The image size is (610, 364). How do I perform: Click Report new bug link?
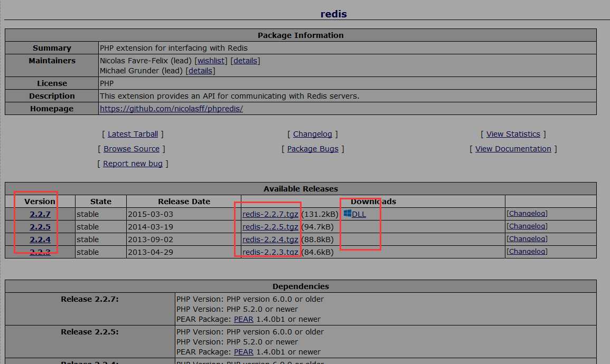coord(133,164)
